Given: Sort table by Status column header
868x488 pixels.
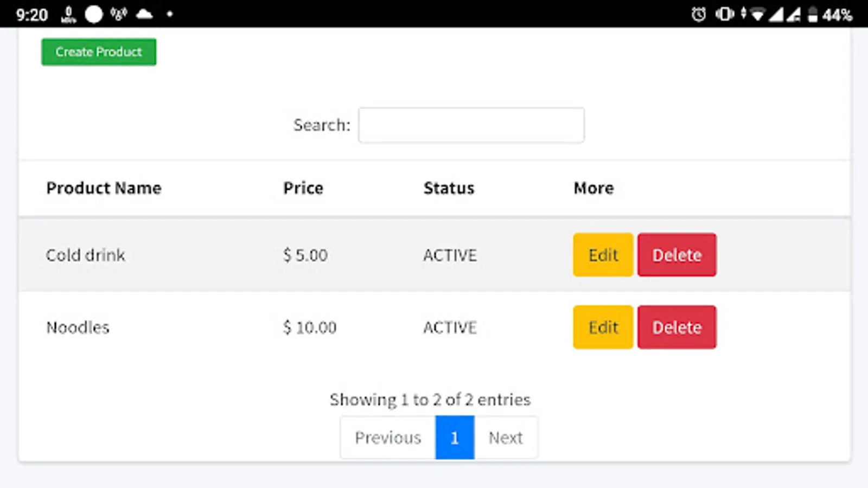Looking at the screenshot, I should tap(449, 188).
